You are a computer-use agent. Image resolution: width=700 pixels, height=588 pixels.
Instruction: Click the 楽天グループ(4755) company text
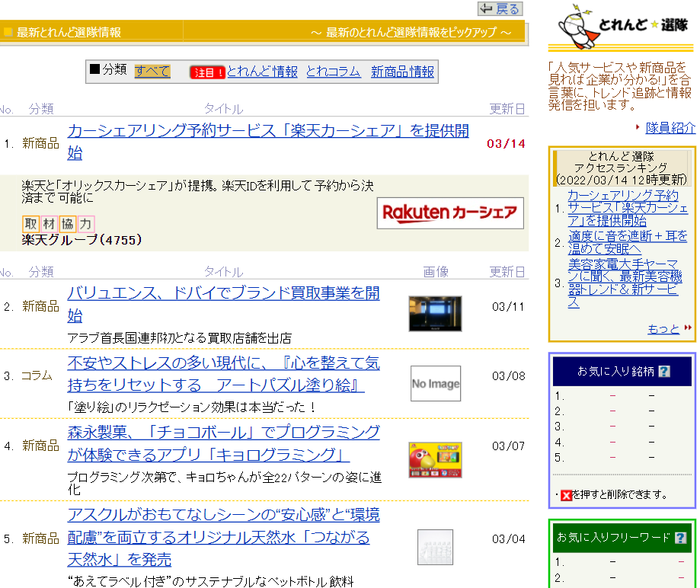point(82,240)
